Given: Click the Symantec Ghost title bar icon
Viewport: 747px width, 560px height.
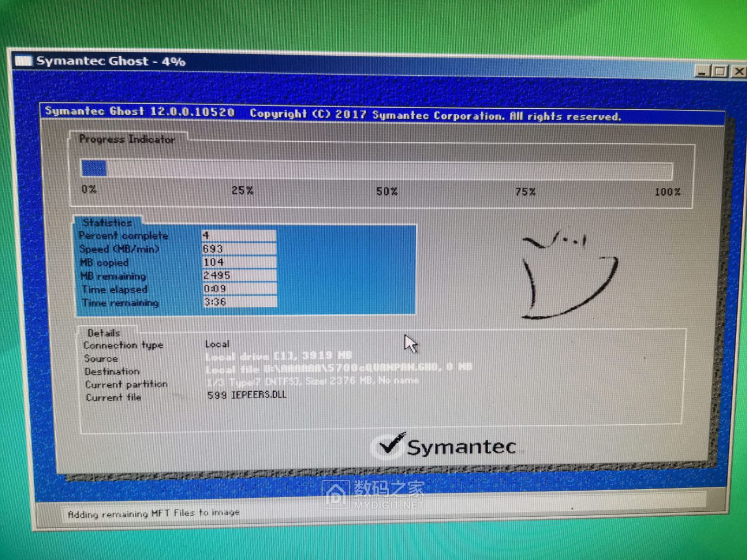Looking at the screenshot, I should 23,60.
